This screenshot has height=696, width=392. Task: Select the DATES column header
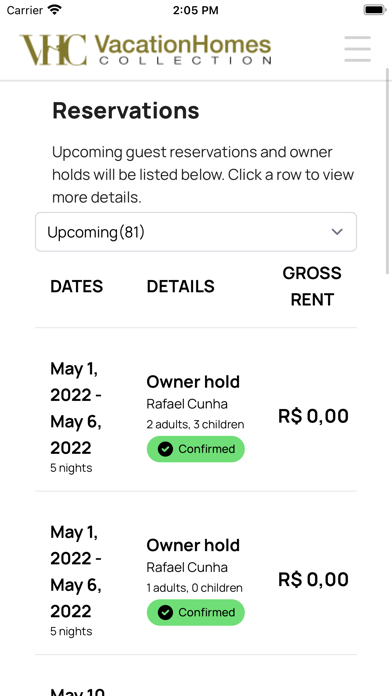point(76,286)
